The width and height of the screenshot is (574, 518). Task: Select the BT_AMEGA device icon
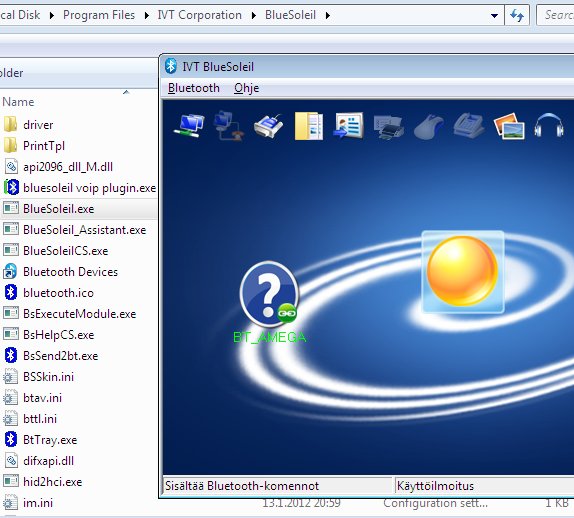click(269, 294)
